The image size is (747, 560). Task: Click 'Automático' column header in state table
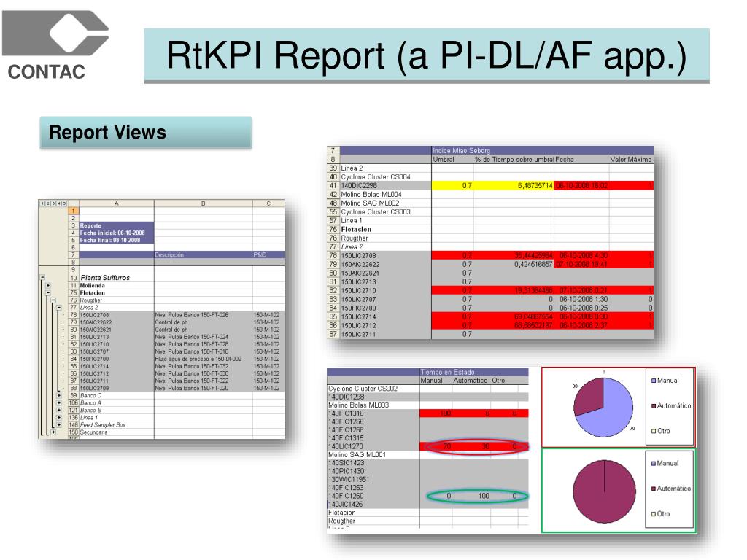(471, 381)
